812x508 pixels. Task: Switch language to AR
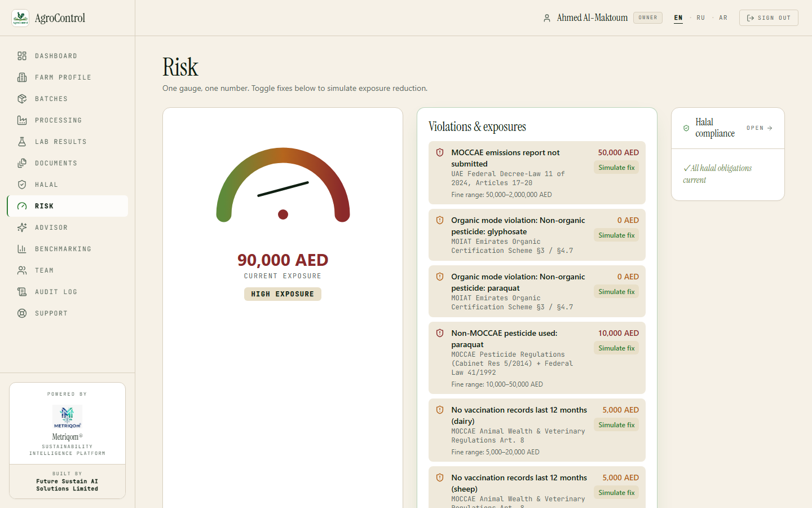click(x=723, y=18)
